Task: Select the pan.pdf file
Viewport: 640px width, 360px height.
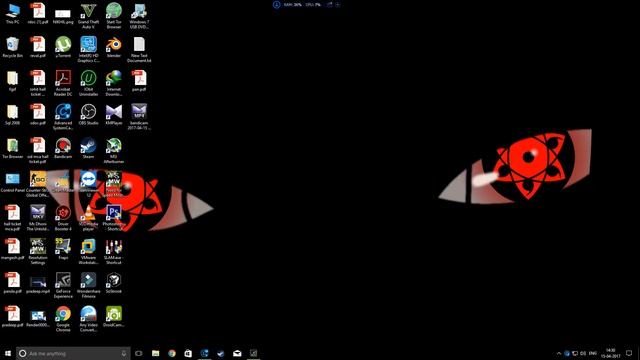Action: coord(139,81)
